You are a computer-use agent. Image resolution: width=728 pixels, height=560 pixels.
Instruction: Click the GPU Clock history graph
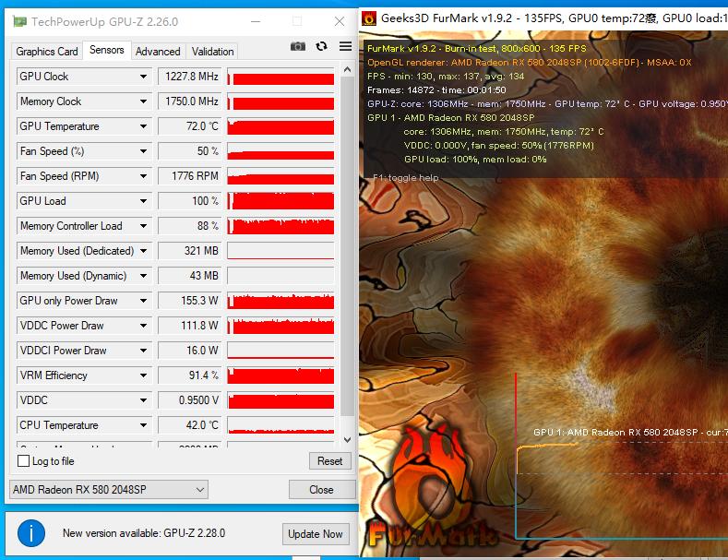click(280, 77)
